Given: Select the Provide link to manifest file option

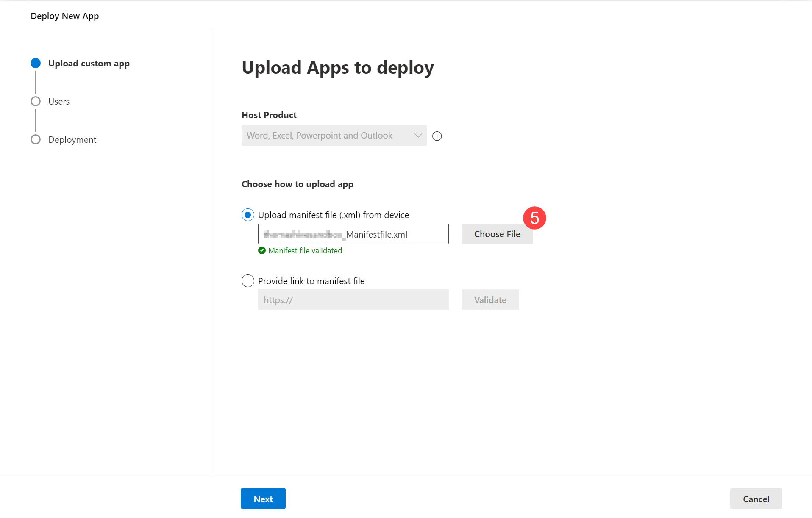Looking at the screenshot, I should click(x=247, y=281).
